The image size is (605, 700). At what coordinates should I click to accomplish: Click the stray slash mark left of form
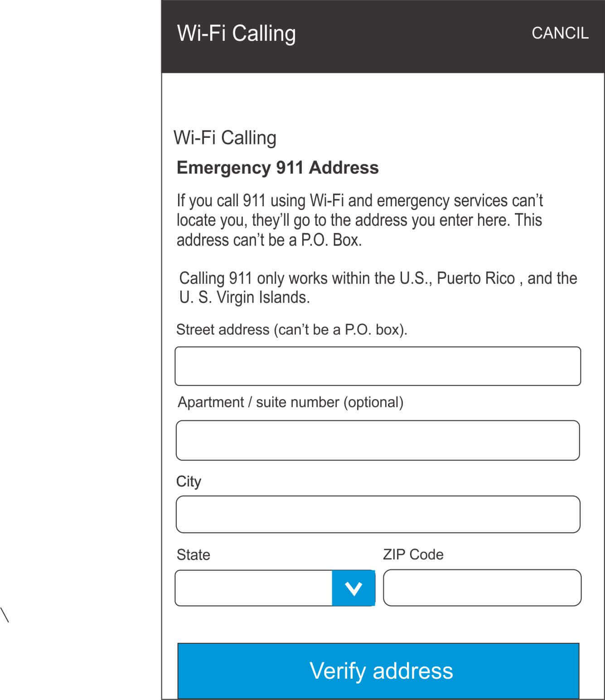[5, 615]
